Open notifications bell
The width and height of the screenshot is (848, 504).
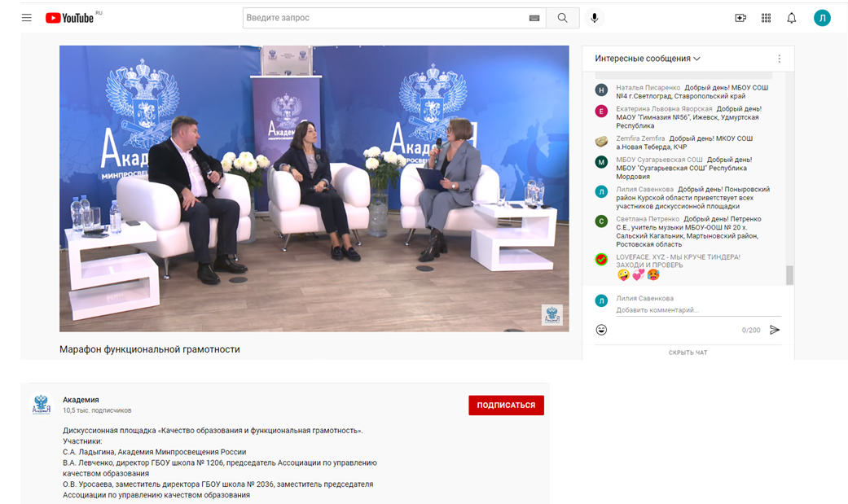(x=792, y=18)
